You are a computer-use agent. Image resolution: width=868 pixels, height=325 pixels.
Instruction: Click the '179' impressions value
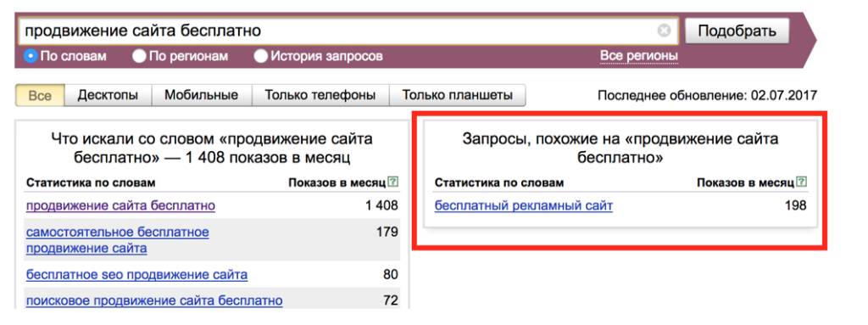[x=387, y=232]
